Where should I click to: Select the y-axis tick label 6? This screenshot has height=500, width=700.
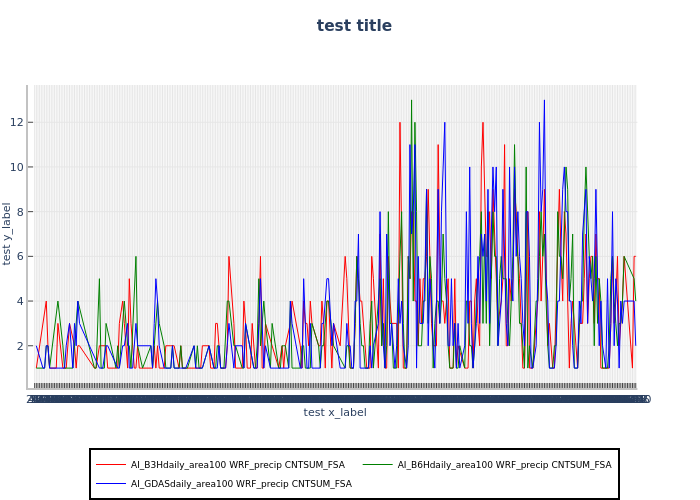pos(20,256)
